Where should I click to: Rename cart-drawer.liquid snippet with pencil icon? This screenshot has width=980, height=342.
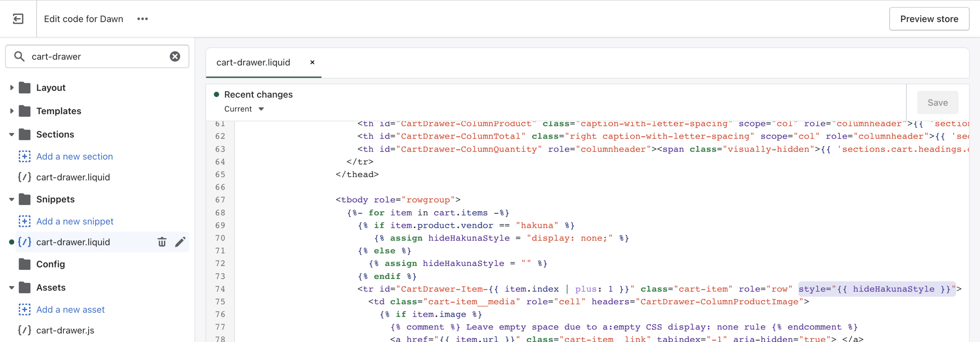point(180,242)
